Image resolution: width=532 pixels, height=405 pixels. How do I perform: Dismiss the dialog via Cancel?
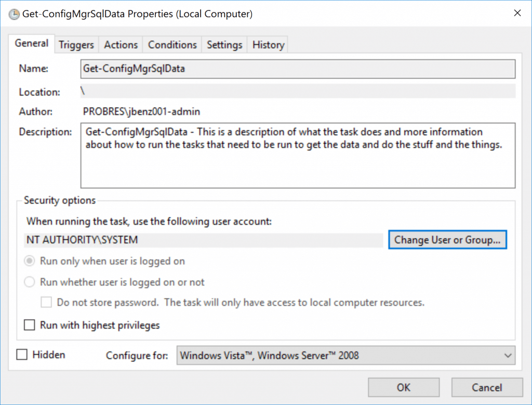click(487, 387)
